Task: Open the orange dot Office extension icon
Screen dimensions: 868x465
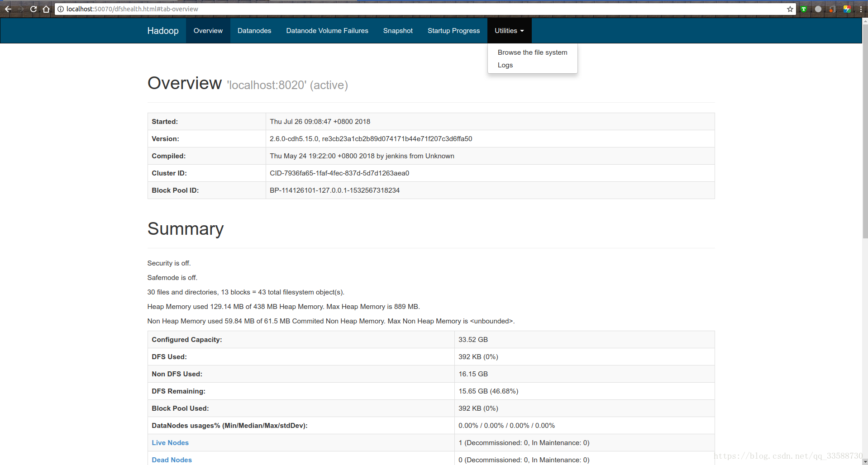Action: tap(832, 9)
